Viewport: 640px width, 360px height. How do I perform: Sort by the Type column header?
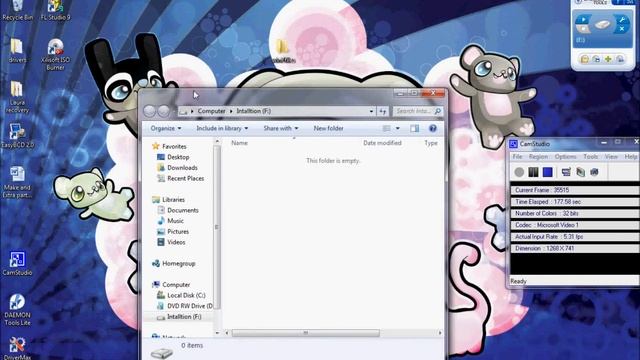[x=431, y=143]
